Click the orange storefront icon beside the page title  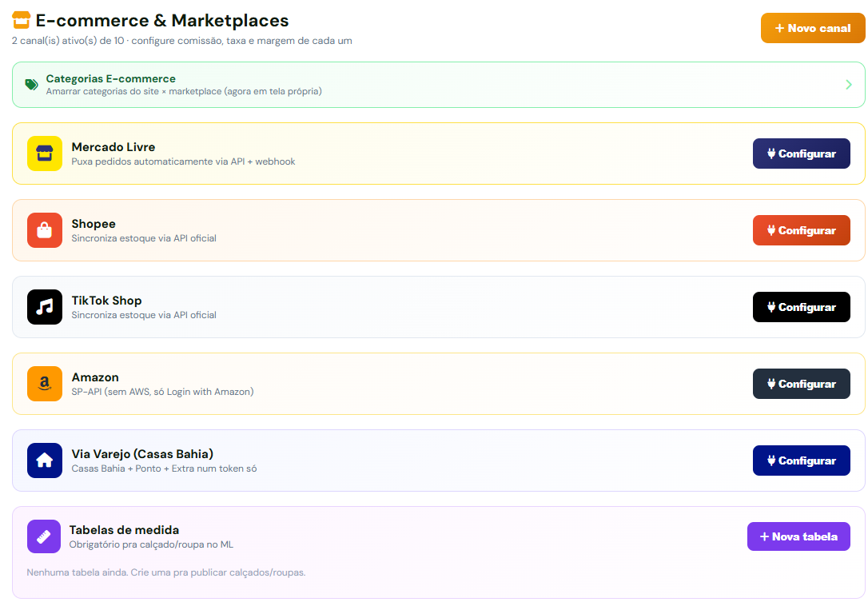tap(21, 20)
